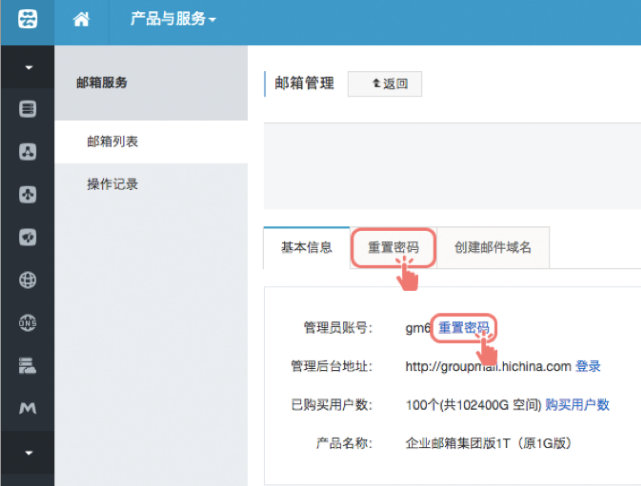Open the server-with-cloud icon above M icon
The image size is (641, 486).
[28, 366]
